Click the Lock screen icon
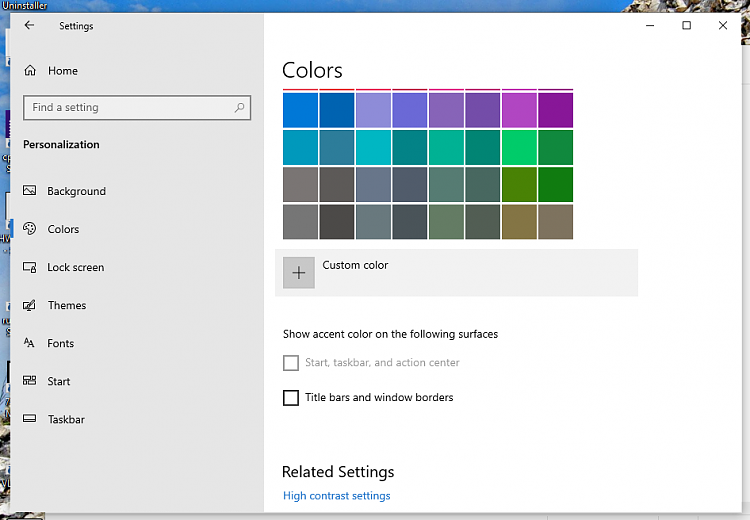The image size is (750, 520). pyautogui.click(x=30, y=267)
